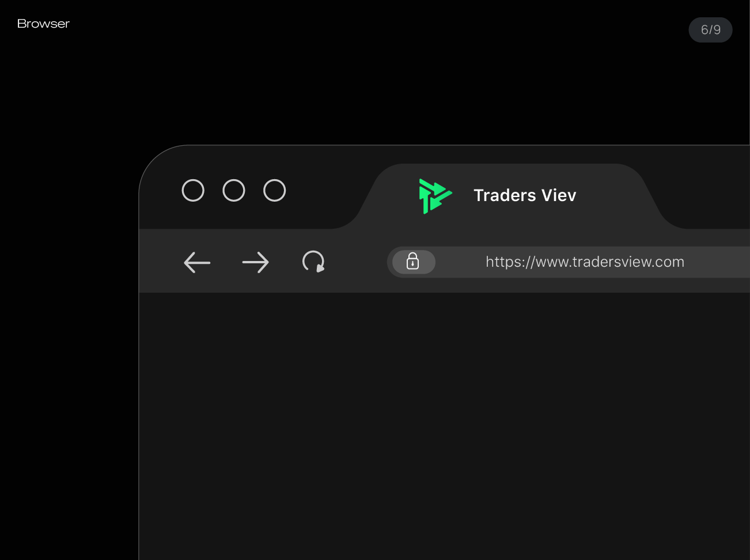Click the third window control circle
750x560 pixels.
click(x=275, y=191)
